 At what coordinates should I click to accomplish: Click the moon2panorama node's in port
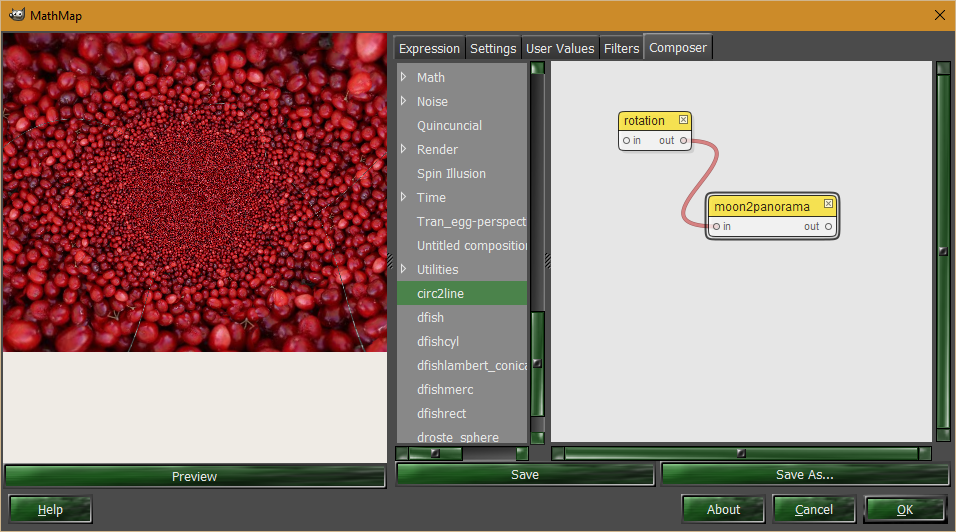pyautogui.click(x=716, y=227)
